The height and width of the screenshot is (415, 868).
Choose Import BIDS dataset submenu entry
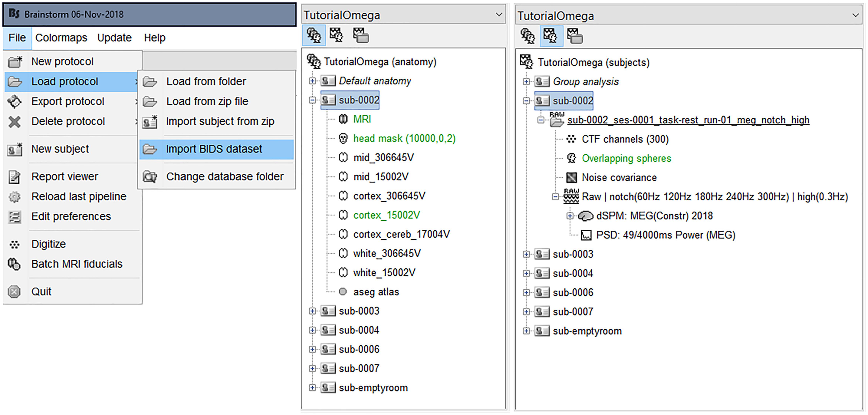coord(216,149)
